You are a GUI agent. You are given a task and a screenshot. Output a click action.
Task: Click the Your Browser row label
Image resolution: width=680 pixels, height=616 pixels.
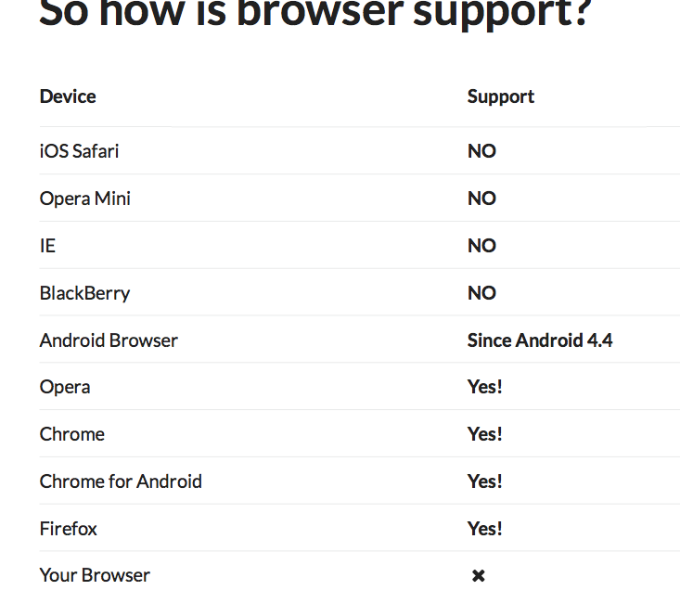[x=95, y=575]
